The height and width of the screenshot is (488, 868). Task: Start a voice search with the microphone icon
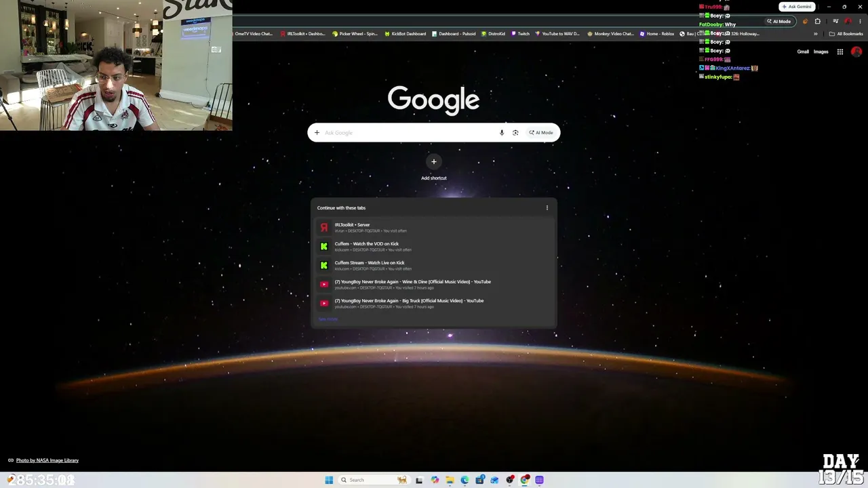click(502, 133)
